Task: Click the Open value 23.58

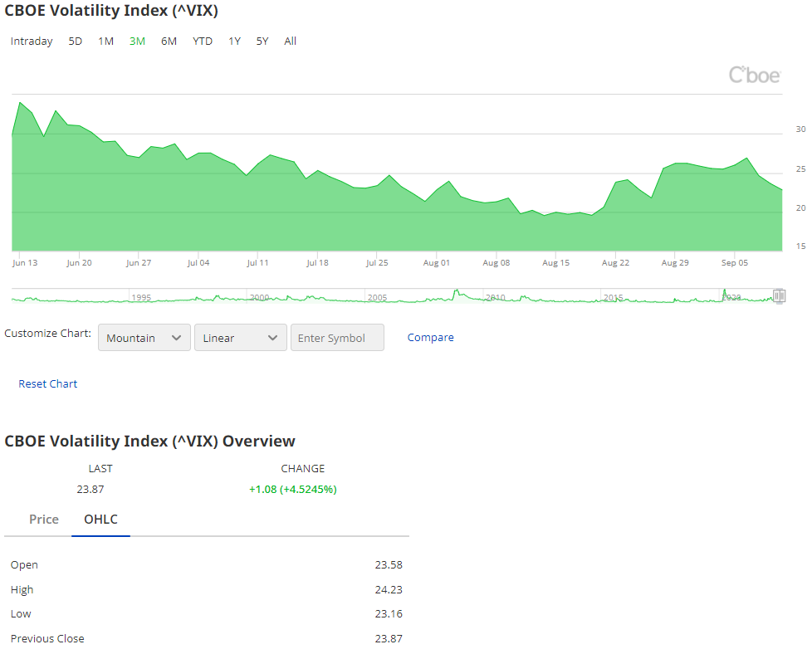Action: pos(389,565)
